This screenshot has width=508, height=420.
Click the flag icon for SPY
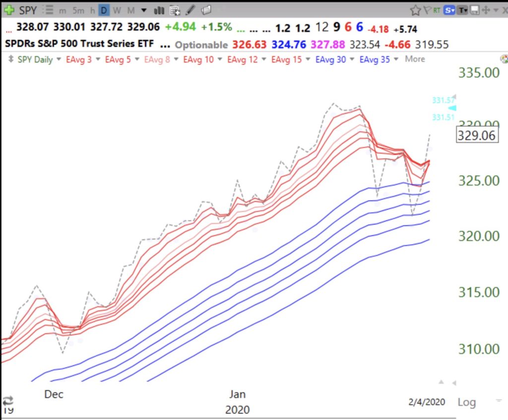click(427, 10)
